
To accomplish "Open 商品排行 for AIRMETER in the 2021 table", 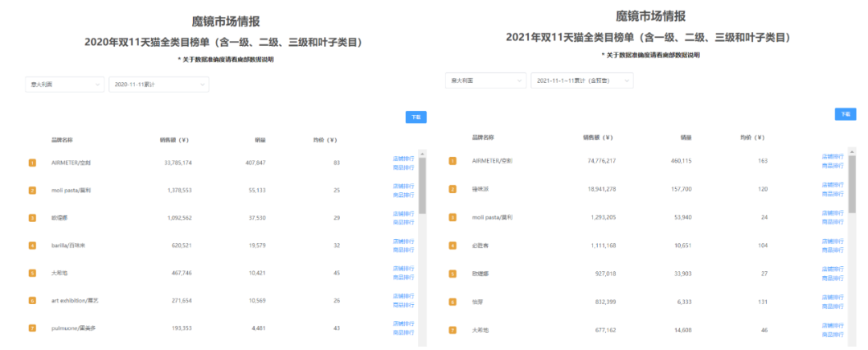I will 833,166.
